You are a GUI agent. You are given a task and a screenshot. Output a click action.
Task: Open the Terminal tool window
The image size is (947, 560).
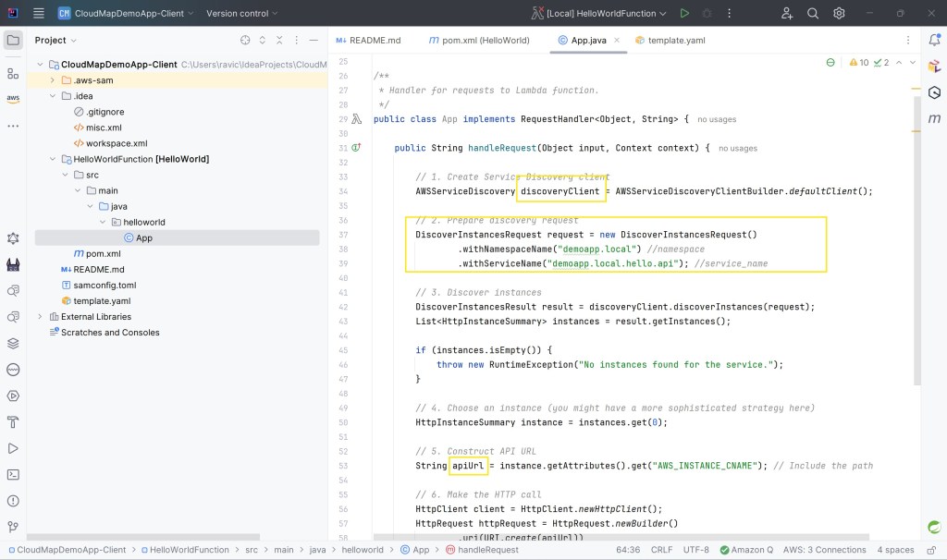click(x=13, y=474)
